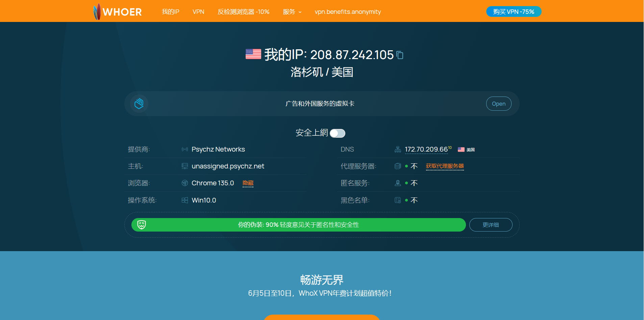Open the VPN menu item

click(x=198, y=12)
